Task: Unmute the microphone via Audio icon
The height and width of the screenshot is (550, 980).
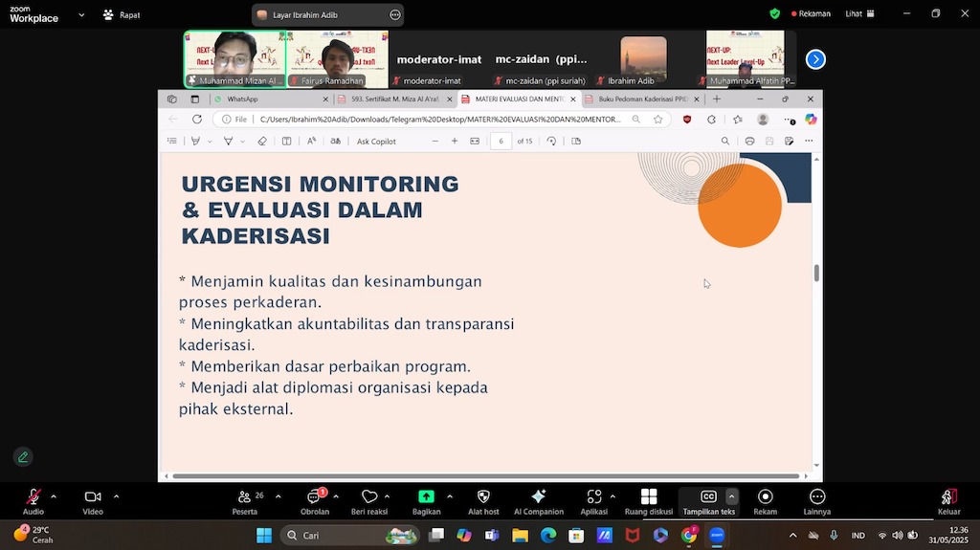Action: pos(33,496)
